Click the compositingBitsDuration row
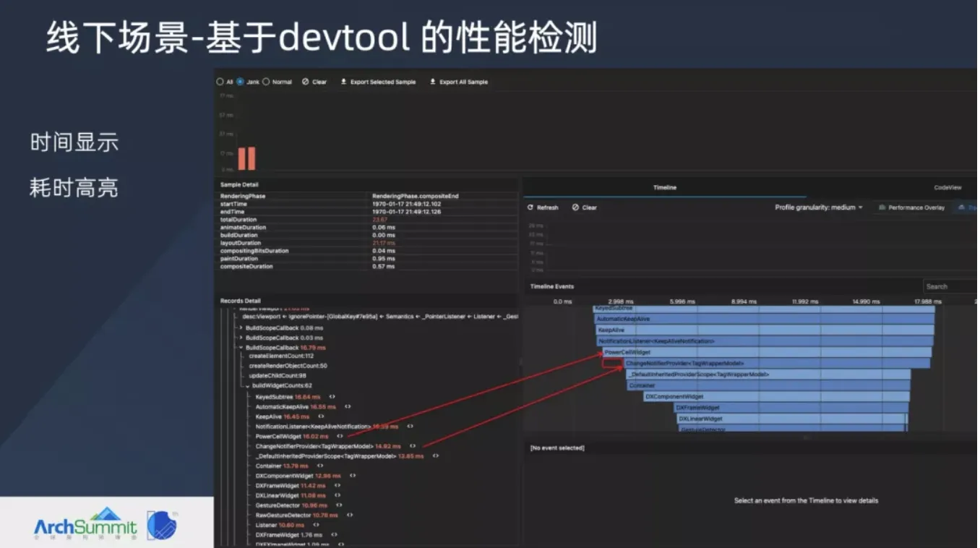The width and height of the screenshot is (980, 548). click(369, 251)
